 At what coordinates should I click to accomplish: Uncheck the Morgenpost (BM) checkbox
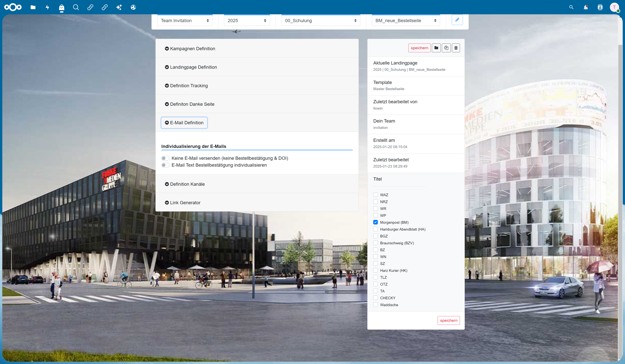tap(376, 222)
